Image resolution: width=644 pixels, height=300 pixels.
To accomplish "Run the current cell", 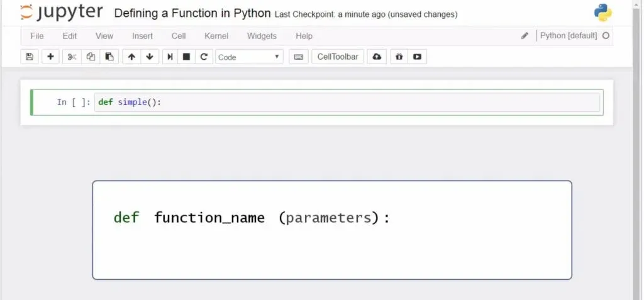I will tap(170, 57).
